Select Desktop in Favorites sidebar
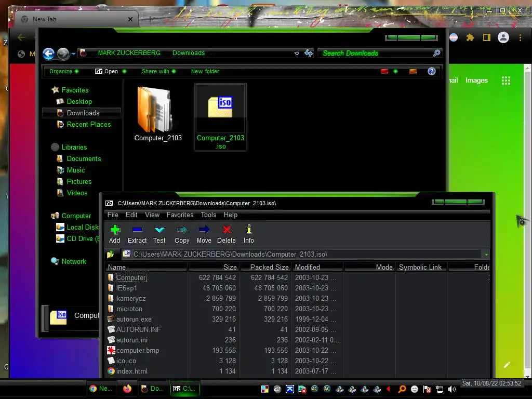The width and height of the screenshot is (532, 399). (x=79, y=101)
